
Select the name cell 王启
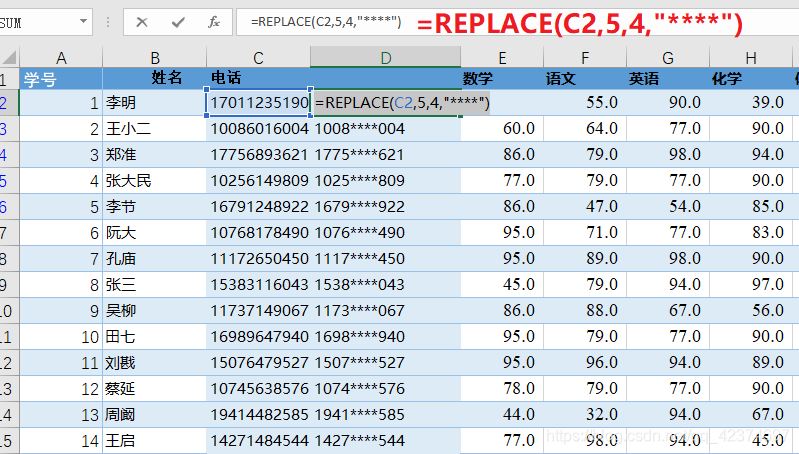click(155, 441)
